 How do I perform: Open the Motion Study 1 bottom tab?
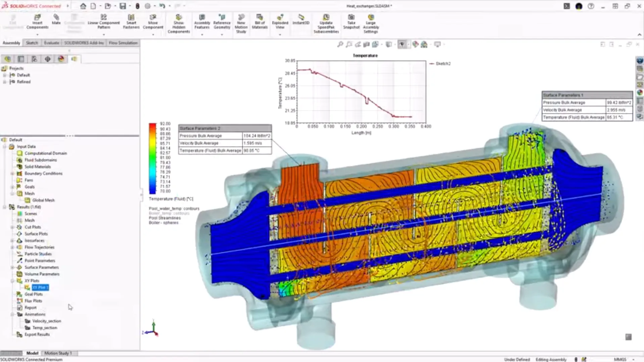coord(58,353)
